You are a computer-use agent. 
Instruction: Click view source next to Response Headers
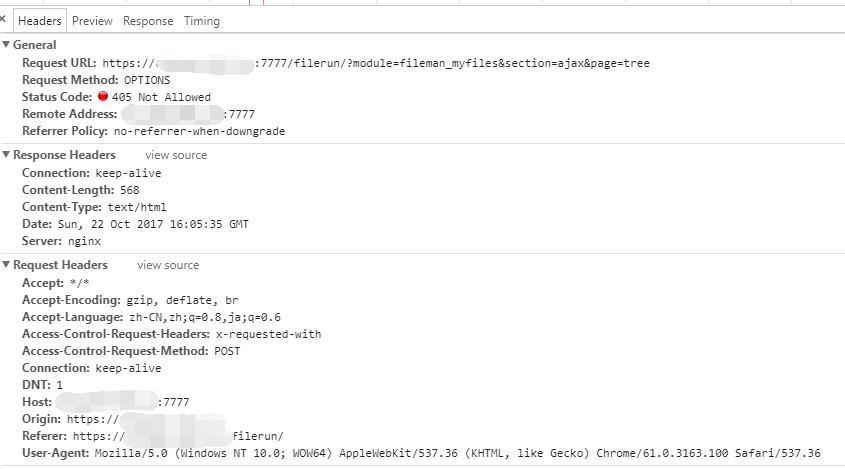tap(176, 155)
